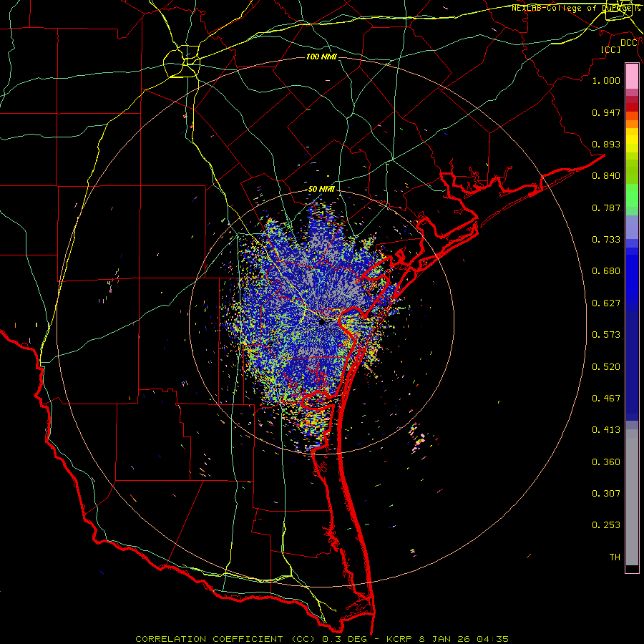Click the '0.627' legend value
This screenshot has height=644, width=644.
click(606, 303)
